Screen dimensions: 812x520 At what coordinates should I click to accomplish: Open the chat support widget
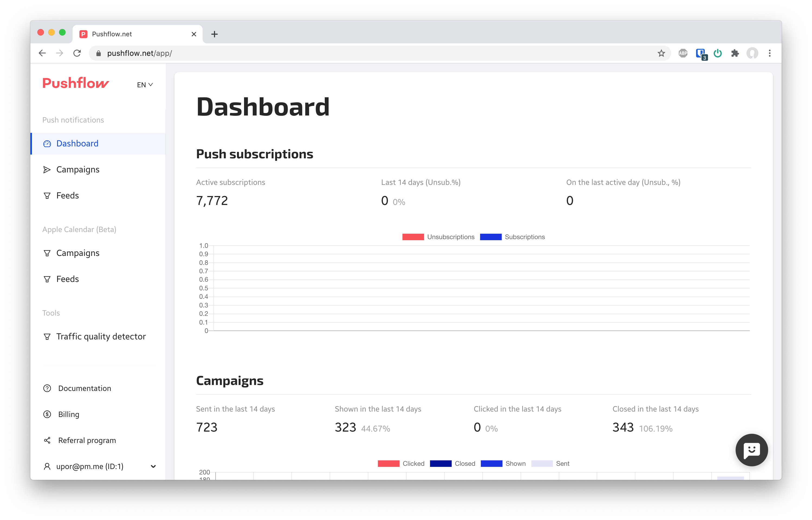[751, 450]
